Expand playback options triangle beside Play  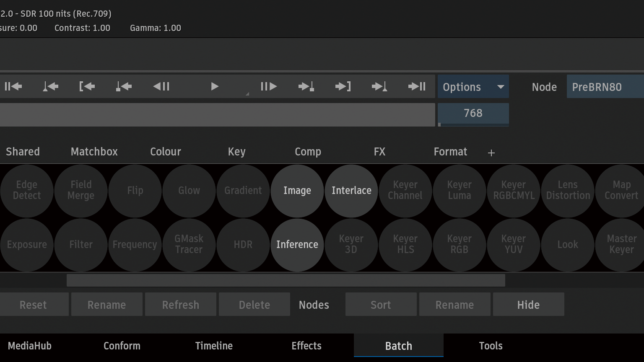point(247,94)
